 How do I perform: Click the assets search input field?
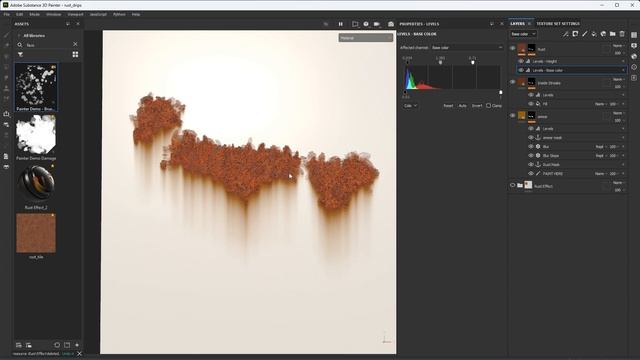pyautogui.click(x=47, y=45)
